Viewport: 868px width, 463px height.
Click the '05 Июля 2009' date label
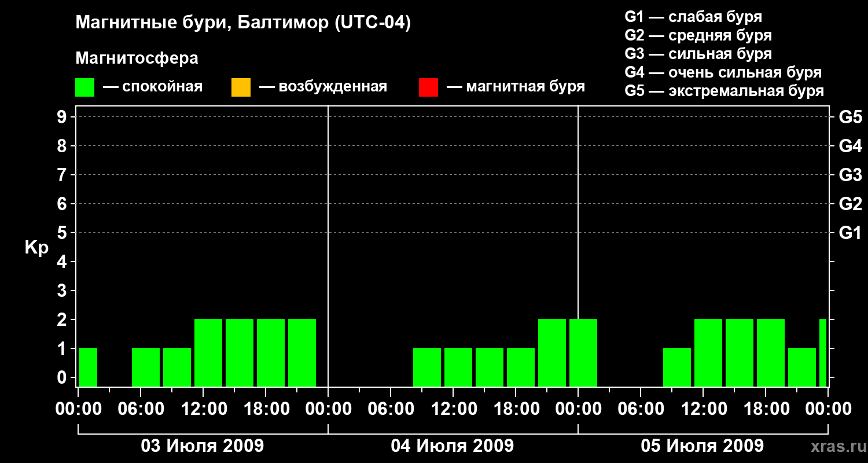pyautogui.click(x=703, y=446)
